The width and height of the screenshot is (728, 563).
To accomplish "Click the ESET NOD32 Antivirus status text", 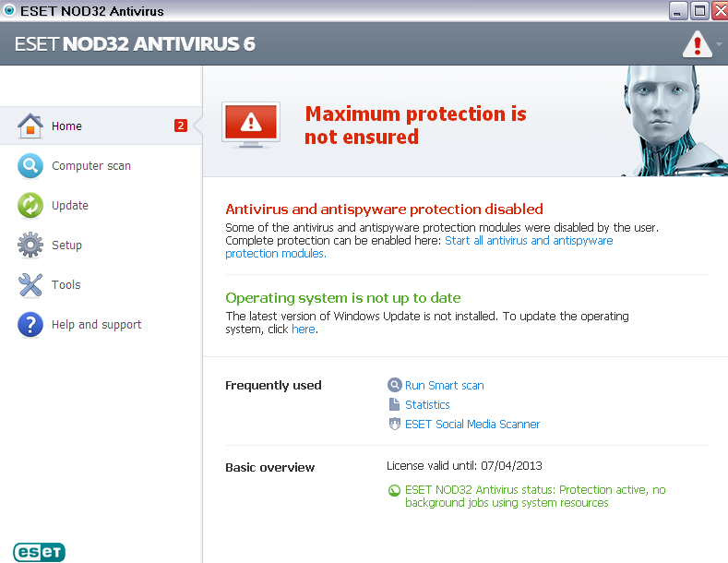I will click(x=535, y=497).
